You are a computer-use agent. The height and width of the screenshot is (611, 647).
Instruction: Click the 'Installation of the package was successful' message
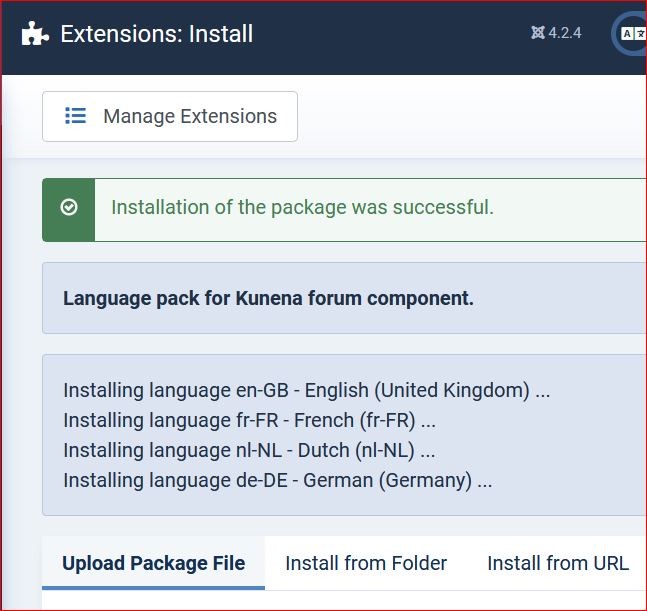(x=302, y=207)
